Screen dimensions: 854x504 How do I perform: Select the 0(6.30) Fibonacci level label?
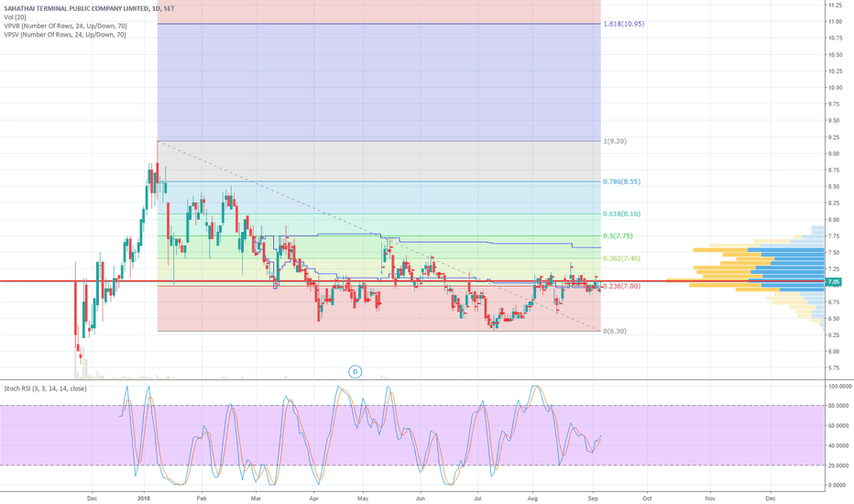(615, 332)
